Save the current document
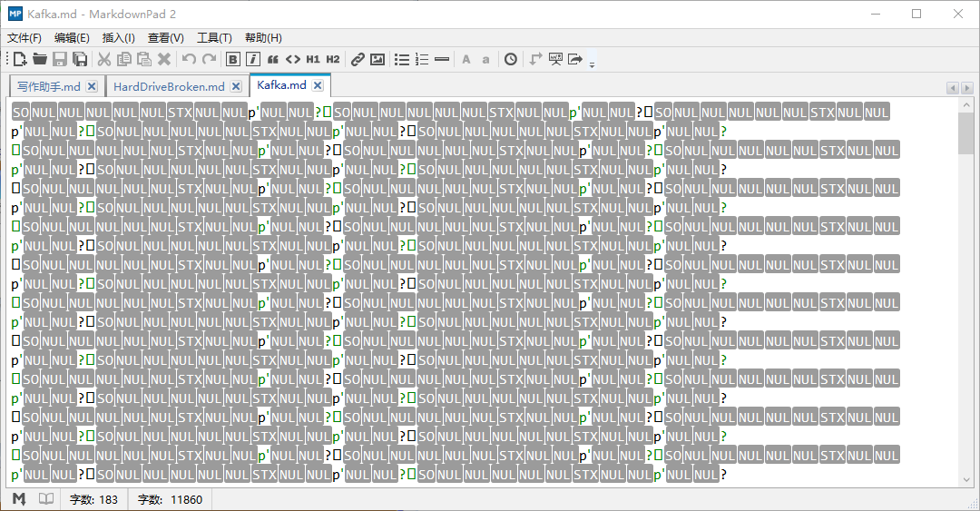Viewport: 980px width, 511px height. click(59, 59)
